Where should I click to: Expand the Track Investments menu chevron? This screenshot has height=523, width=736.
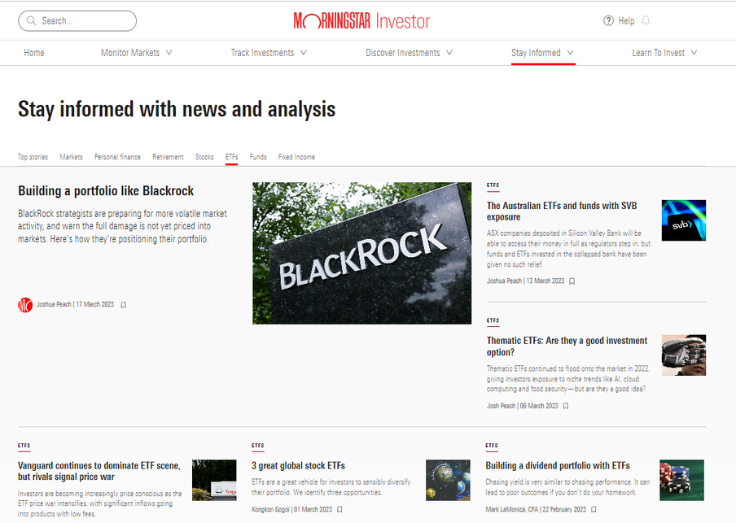303,53
